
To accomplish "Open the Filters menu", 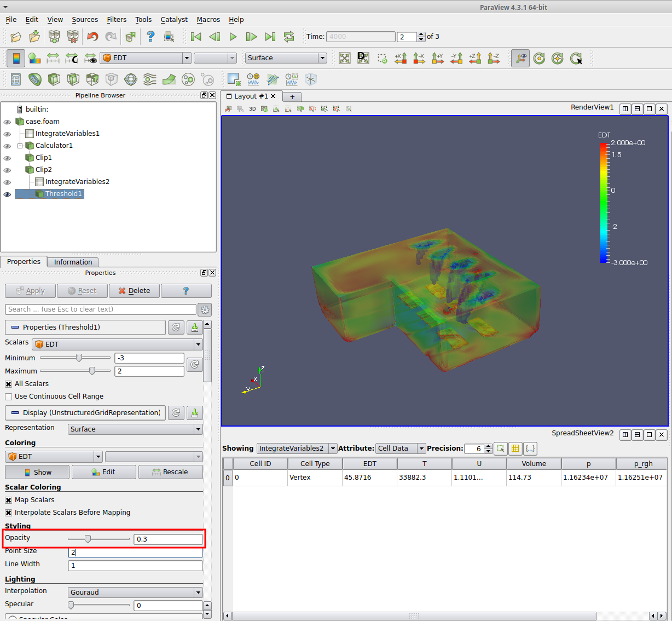I will [x=117, y=20].
